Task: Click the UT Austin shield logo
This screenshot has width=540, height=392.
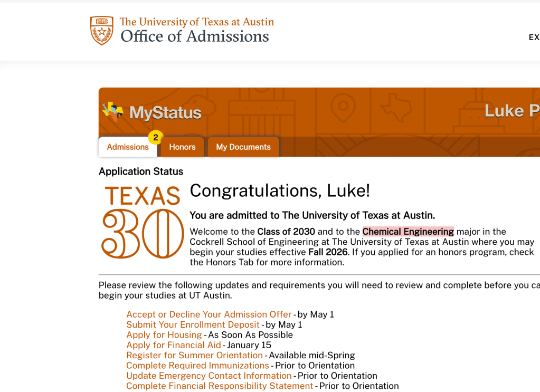Action: tap(102, 30)
